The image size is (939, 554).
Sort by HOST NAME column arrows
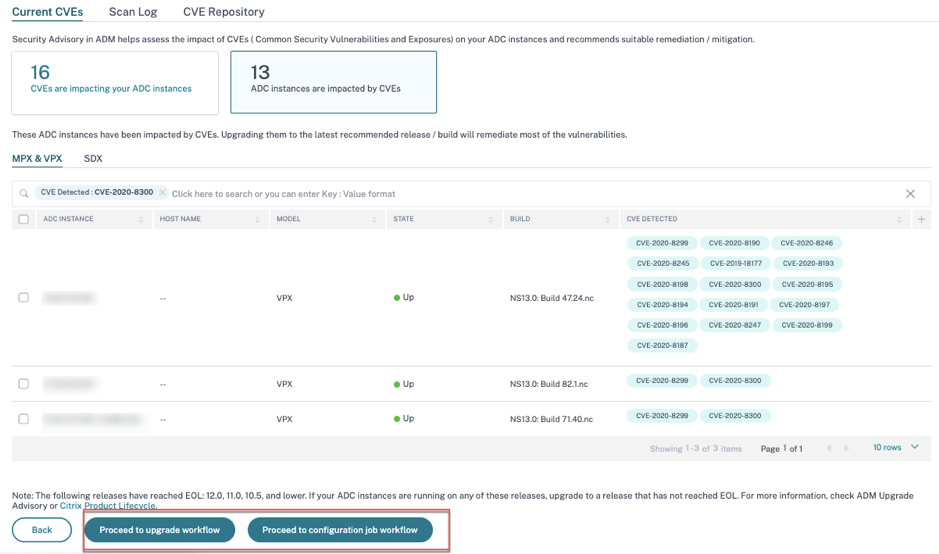pos(258,219)
